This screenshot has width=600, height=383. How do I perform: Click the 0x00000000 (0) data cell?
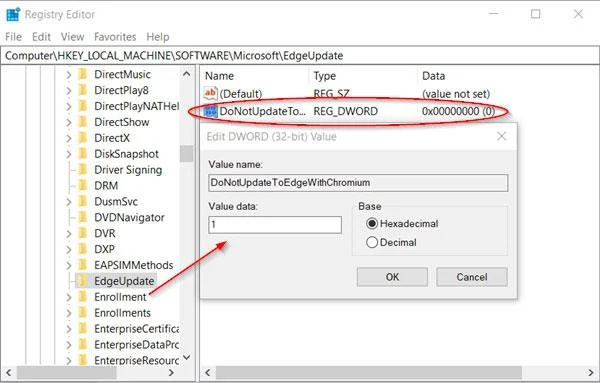click(x=458, y=111)
